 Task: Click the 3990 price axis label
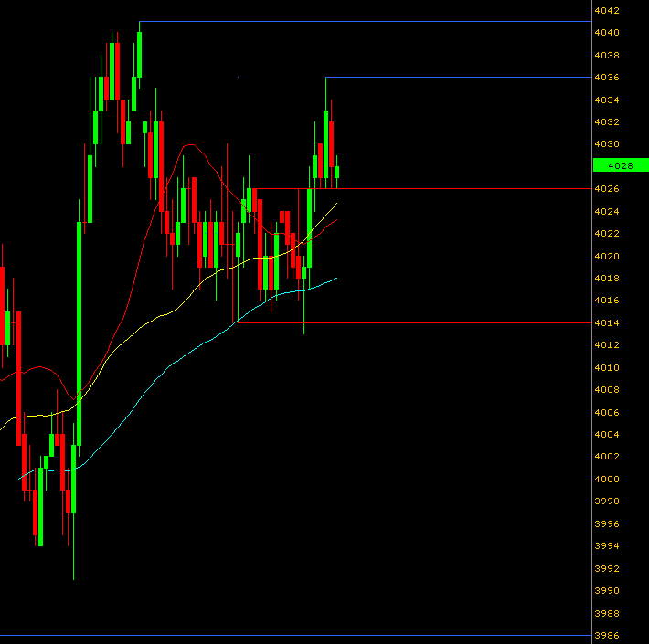(607, 591)
